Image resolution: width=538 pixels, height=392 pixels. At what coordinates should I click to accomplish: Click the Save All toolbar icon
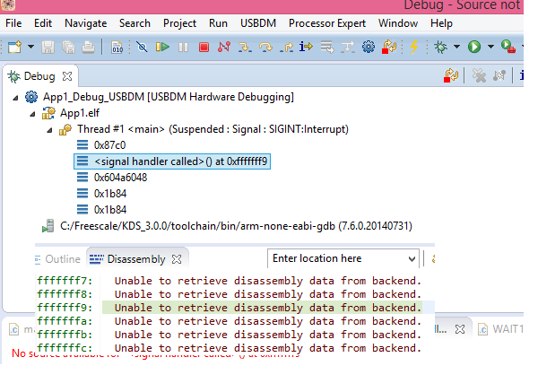(68, 47)
